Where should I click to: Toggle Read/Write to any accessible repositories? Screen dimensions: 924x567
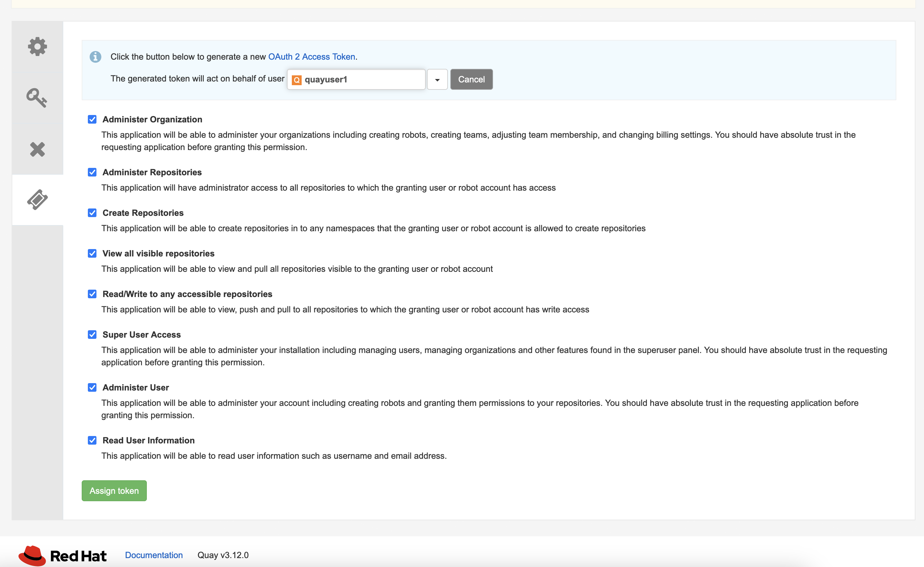[92, 294]
